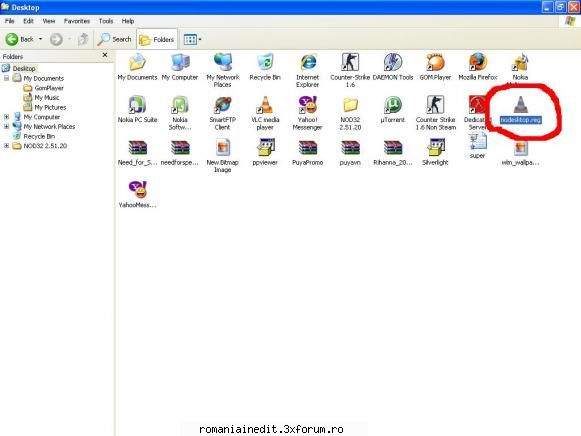Open the Help menu

pos(128,21)
